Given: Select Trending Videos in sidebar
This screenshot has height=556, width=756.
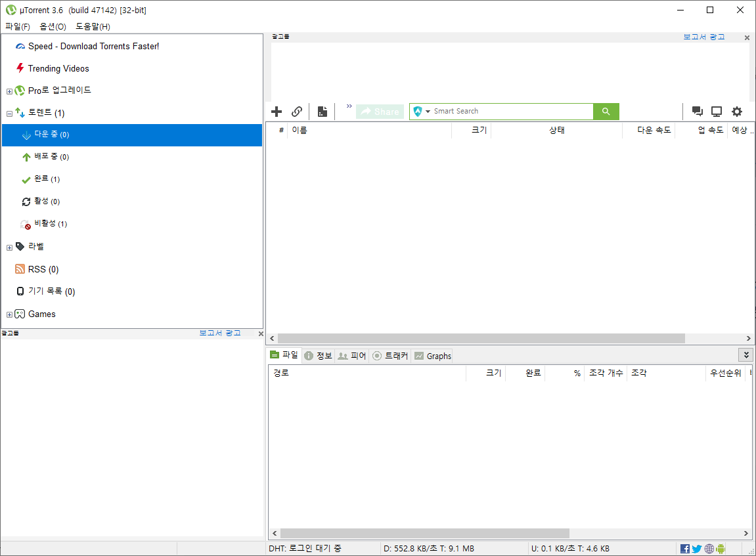Looking at the screenshot, I should pyautogui.click(x=58, y=68).
